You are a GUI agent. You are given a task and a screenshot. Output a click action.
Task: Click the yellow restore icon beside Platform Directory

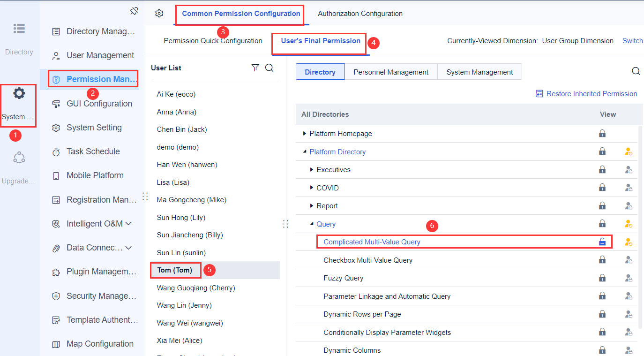(x=629, y=151)
